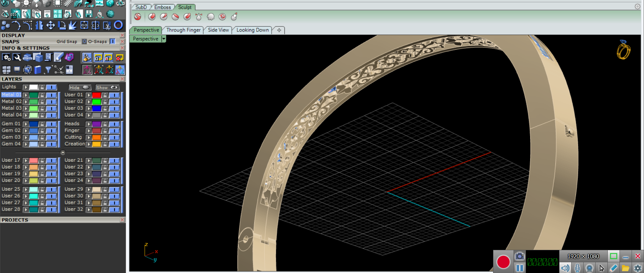Image resolution: width=644 pixels, height=273 pixels.
Task: Click the first red Sculpt tool icon
Action: click(x=138, y=17)
